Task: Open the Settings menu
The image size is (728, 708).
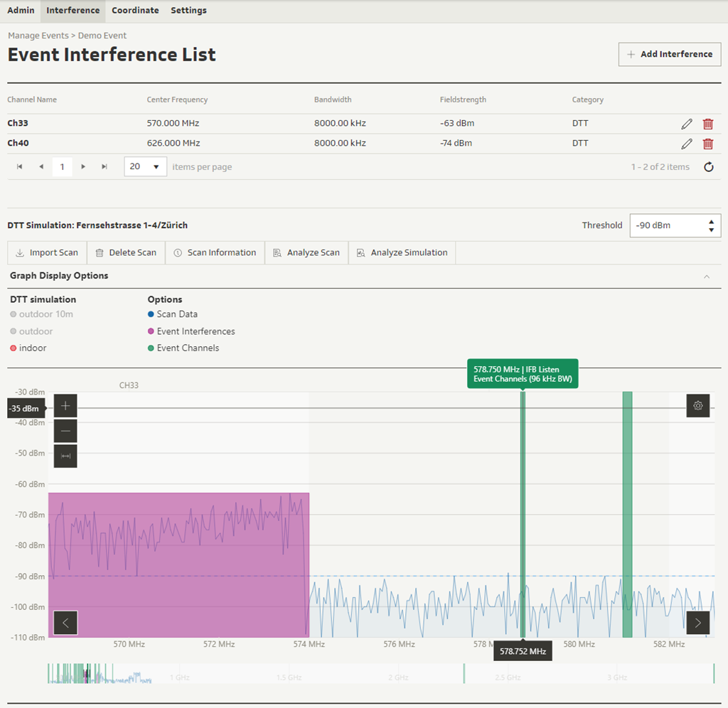Action: coord(188,11)
